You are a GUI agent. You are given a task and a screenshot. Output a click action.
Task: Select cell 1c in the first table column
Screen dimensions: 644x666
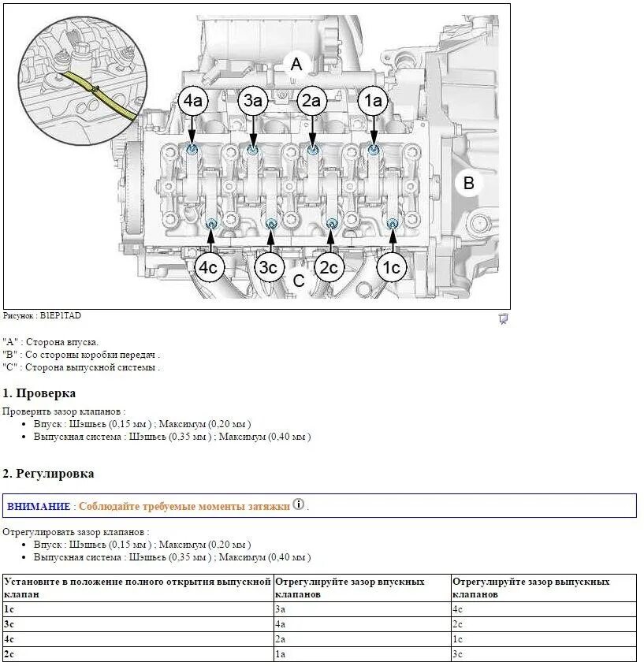click(x=9, y=611)
